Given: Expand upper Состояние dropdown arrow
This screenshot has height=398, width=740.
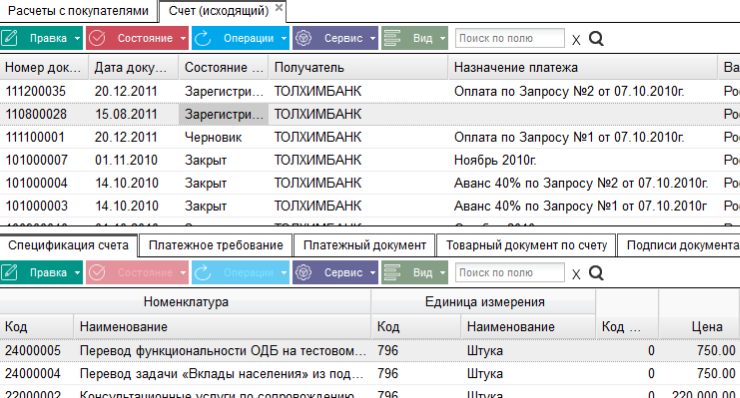Looking at the screenshot, I should 183,39.
